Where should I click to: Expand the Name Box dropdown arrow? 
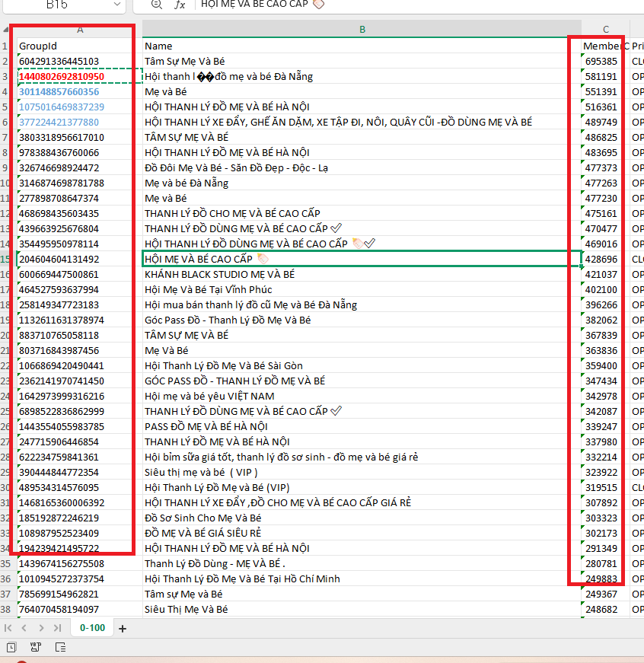pyautogui.click(x=117, y=5)
